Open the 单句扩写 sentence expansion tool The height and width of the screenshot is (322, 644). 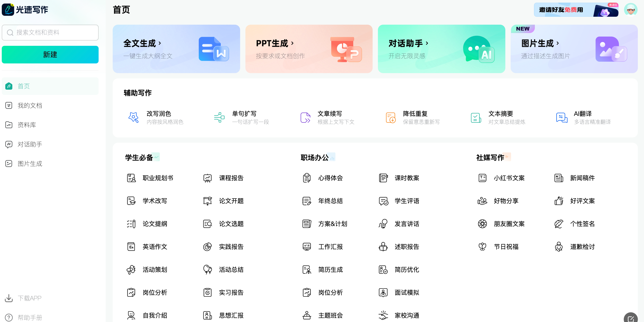[244, 117]
